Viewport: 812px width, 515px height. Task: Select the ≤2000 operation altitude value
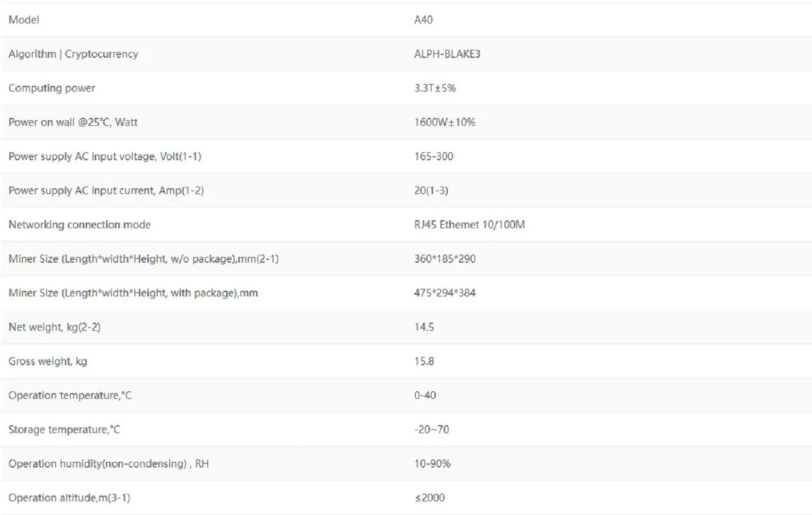[430, 498]
